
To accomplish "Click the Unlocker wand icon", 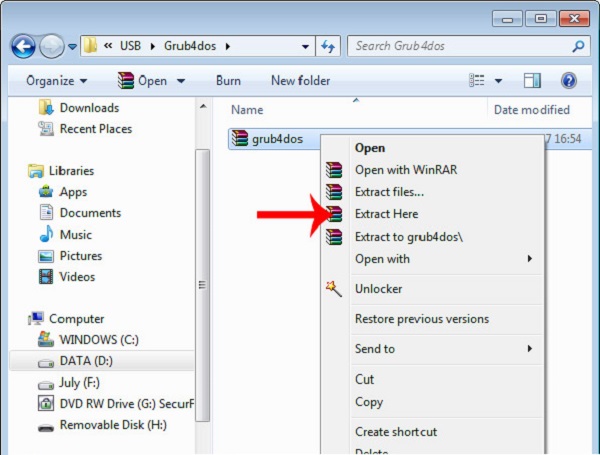I will [334, 289].
